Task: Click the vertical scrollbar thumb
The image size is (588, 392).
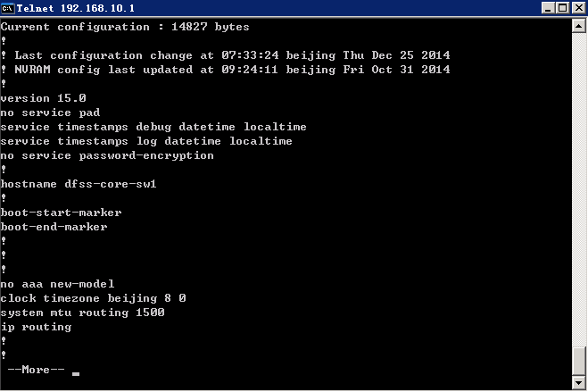Action: point(578,361)
